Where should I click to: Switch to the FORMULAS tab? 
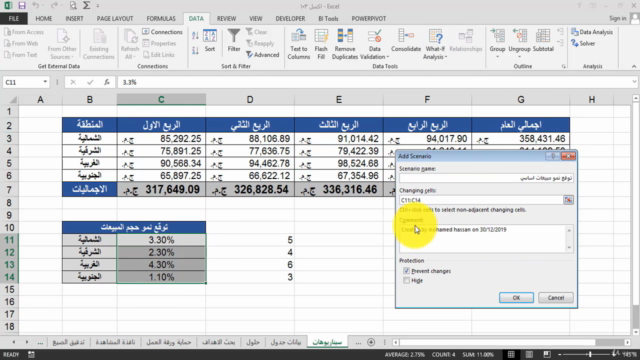(x=161, y=18)
